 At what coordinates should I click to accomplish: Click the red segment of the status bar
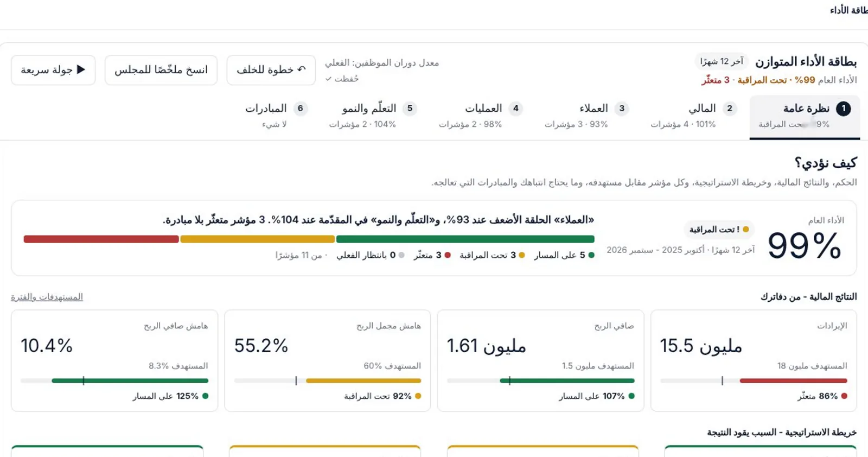[101, 239]
